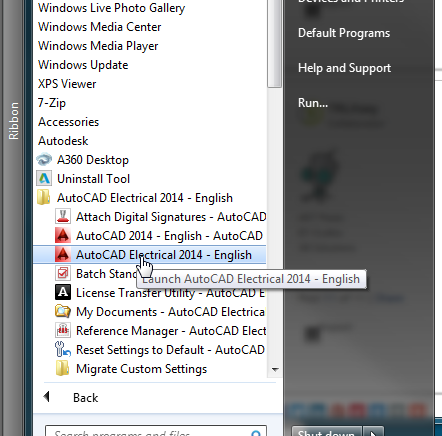Open Windows Update
Viewport: 442px width, 436px height.
(83, 65)
